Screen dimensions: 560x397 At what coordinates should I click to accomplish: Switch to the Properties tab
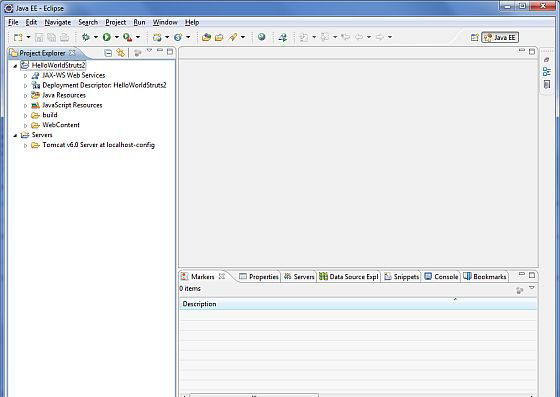pos(259,277)
